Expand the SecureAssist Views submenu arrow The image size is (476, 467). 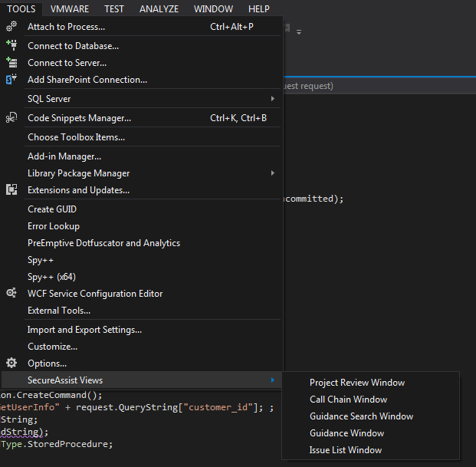pos(273,380)
